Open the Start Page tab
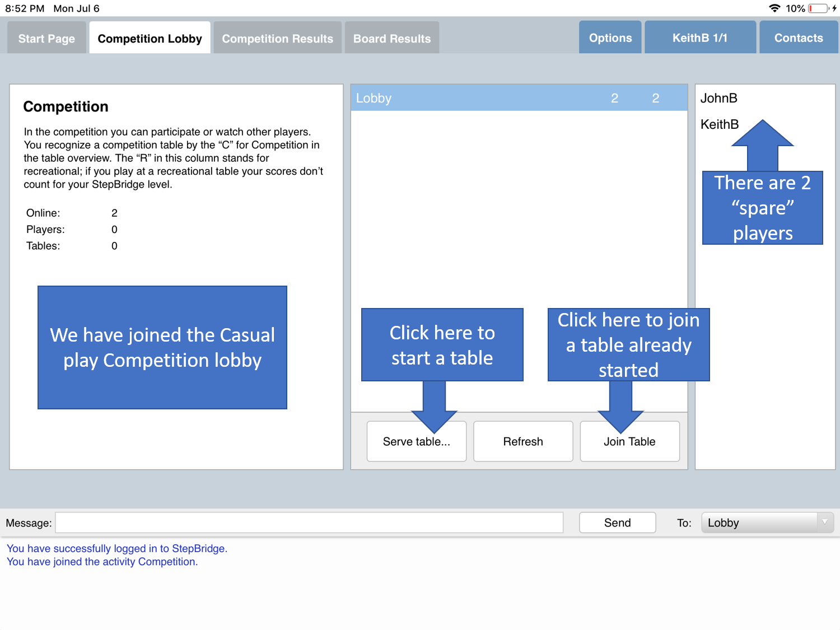The image size is (840, 630). click(x=46, y=39)
